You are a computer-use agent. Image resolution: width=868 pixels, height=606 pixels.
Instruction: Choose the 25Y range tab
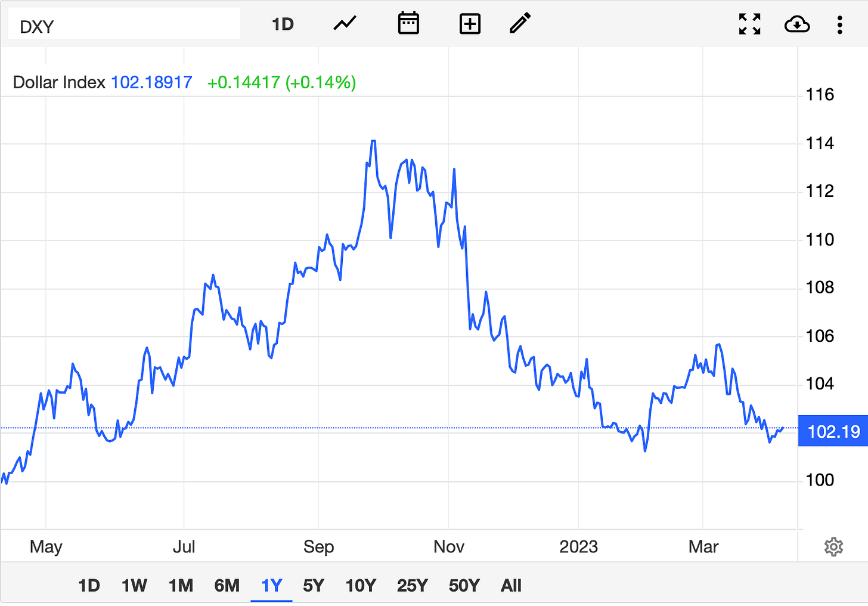click(413, 586)
